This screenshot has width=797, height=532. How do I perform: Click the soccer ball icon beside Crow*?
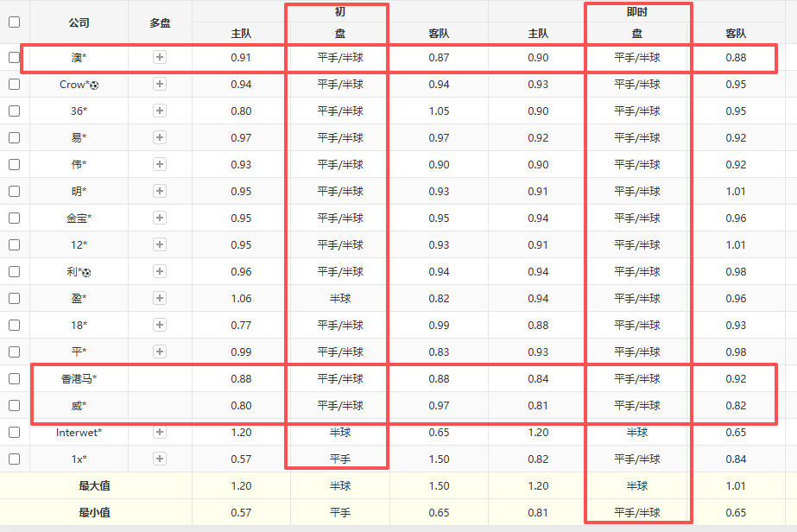click(x=94, y=85)
